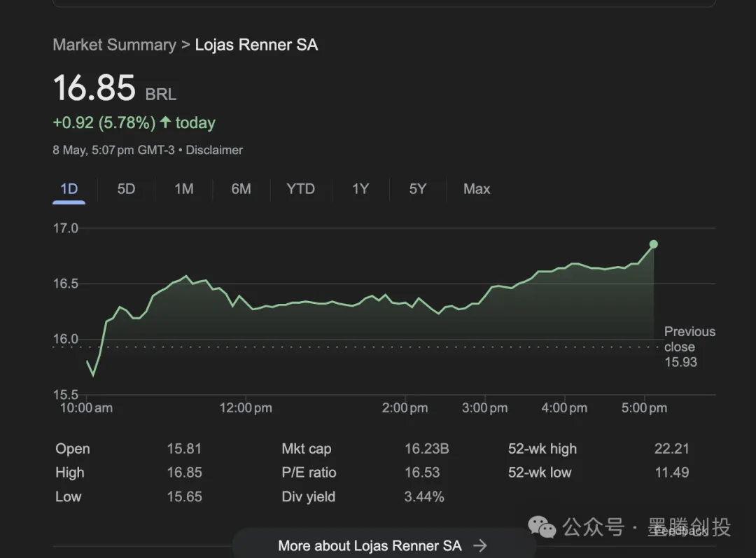Click the Div yield 3.44% value
This screenshot has width=756, height=558.
point(424,496)
